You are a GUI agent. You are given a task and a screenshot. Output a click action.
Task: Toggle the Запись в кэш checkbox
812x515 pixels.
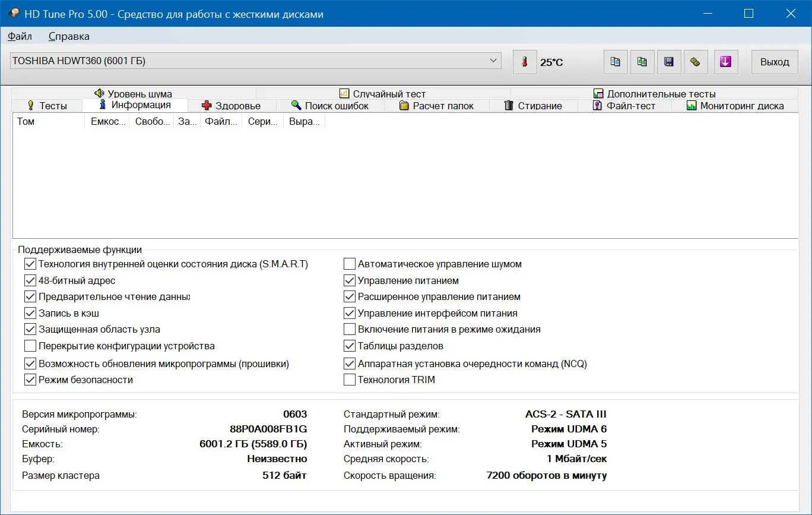pyautogui.click(x=30, y=313)
